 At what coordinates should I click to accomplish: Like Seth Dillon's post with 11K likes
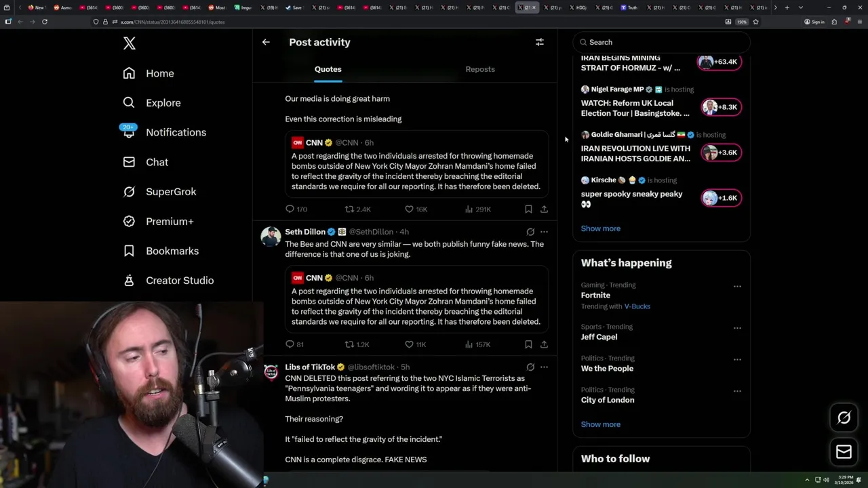click(416, 344)
